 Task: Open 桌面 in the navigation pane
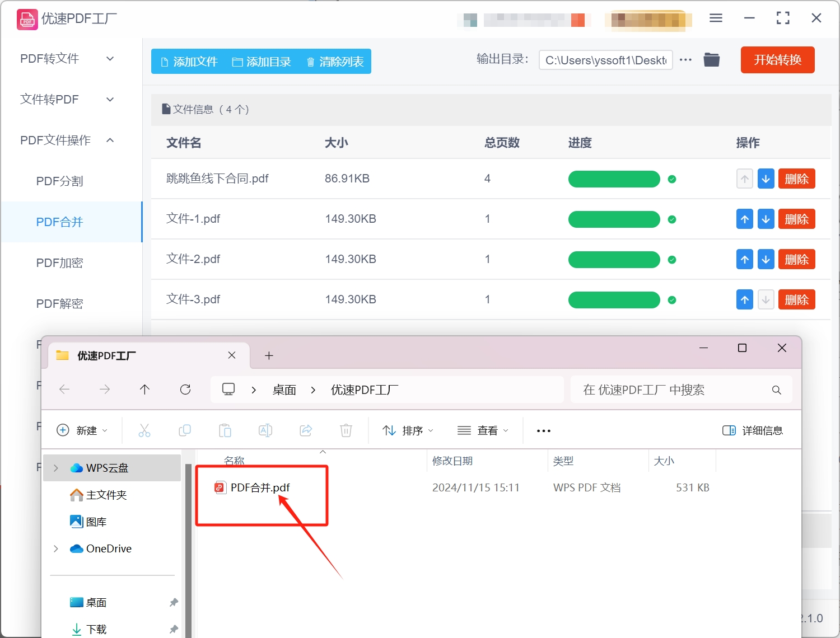click(x=88, y=602)
